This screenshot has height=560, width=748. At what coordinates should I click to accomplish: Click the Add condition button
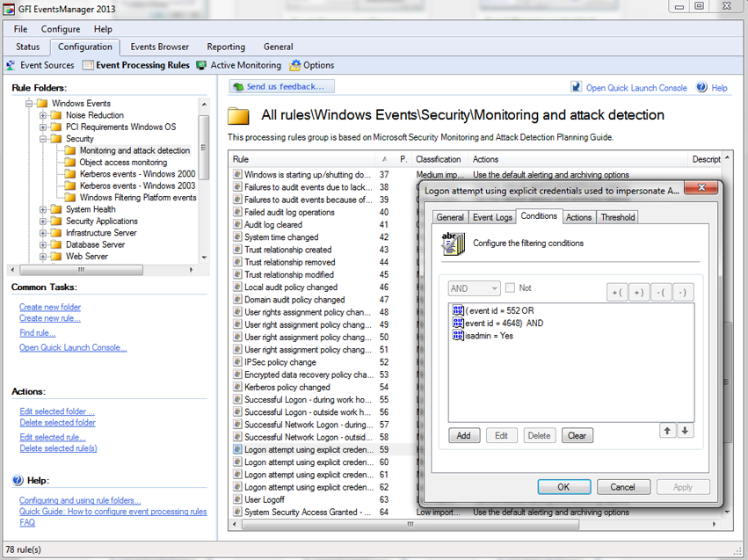464,435
